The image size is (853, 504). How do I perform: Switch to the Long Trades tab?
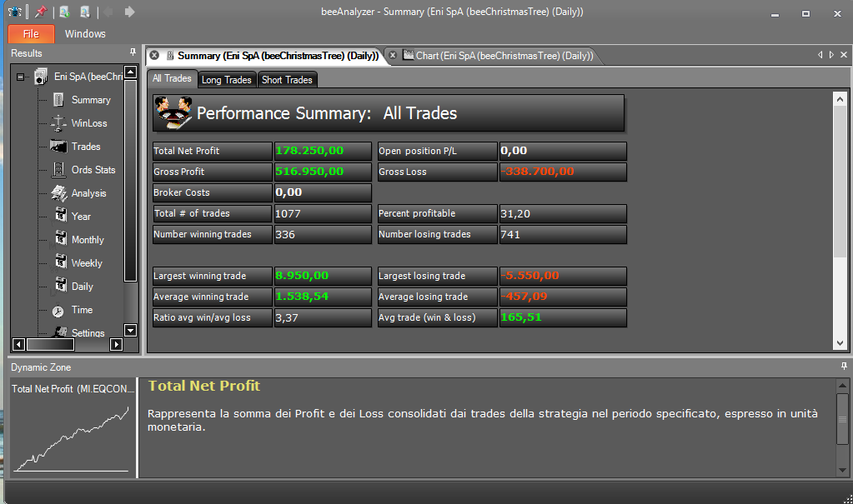(x=226, y=80)
